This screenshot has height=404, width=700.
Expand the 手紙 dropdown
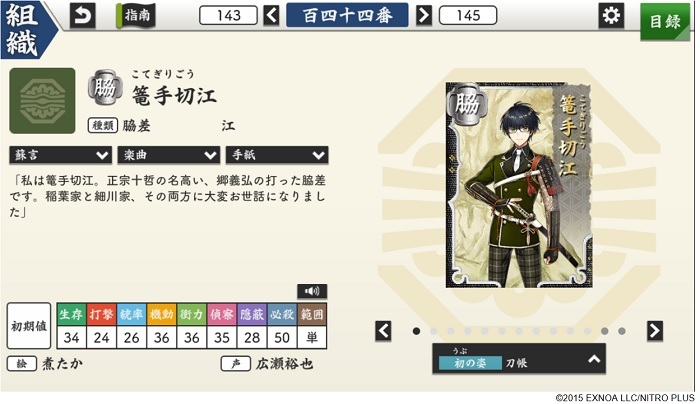(277, 155)
